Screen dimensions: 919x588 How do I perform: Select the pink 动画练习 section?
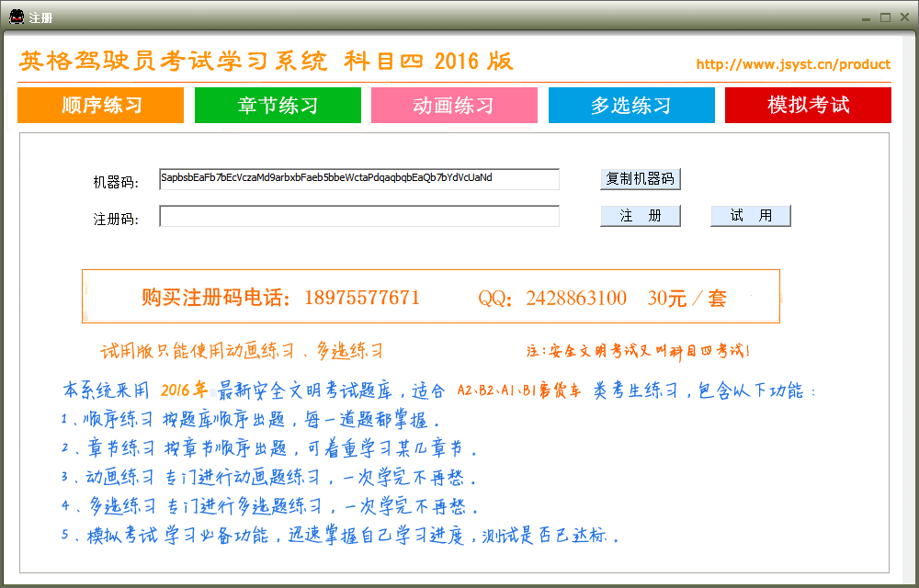454,105
